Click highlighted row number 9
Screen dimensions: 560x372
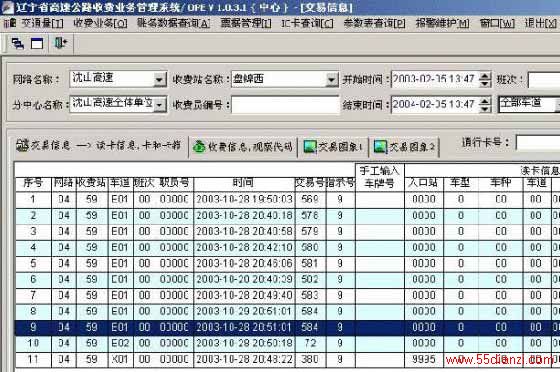point(288,327)
